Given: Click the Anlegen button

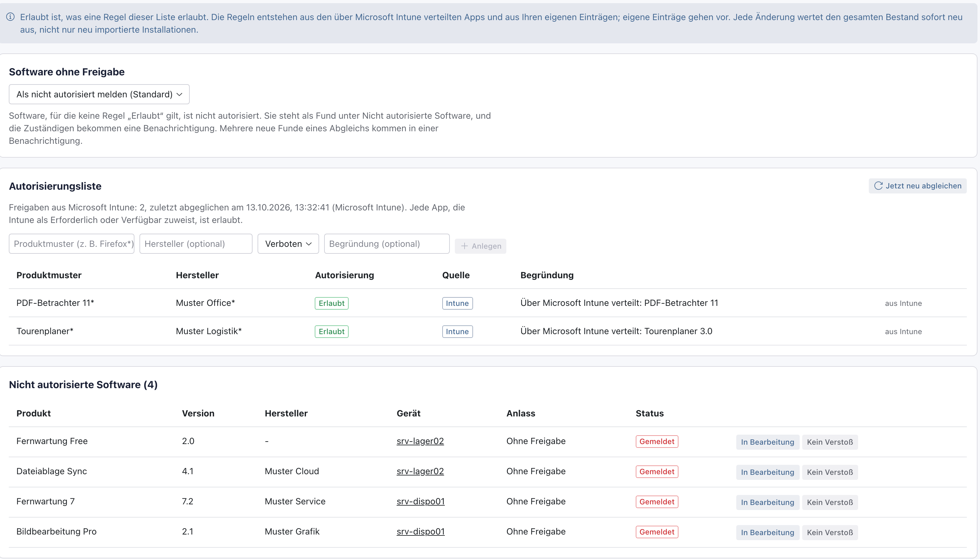Looking at the screenshot, I should pos(480,246).
